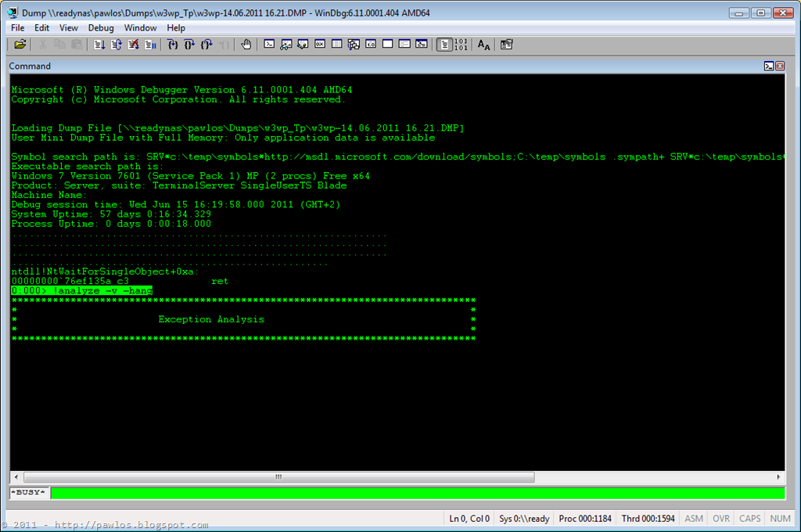Open the Scratch Pad toolbar icon
This screenshot has height=532, width=801.
(388, 45)
